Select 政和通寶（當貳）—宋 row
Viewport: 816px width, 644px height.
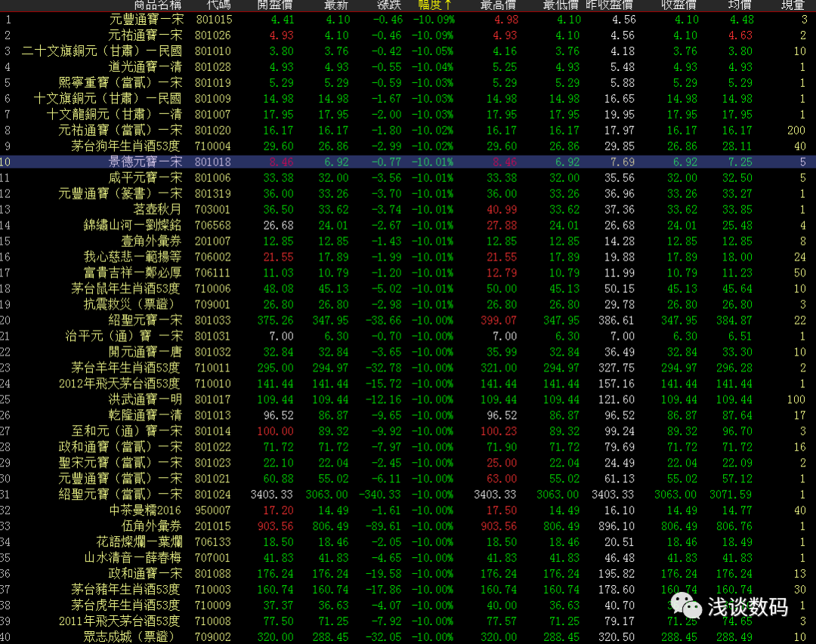coord(408,447)
